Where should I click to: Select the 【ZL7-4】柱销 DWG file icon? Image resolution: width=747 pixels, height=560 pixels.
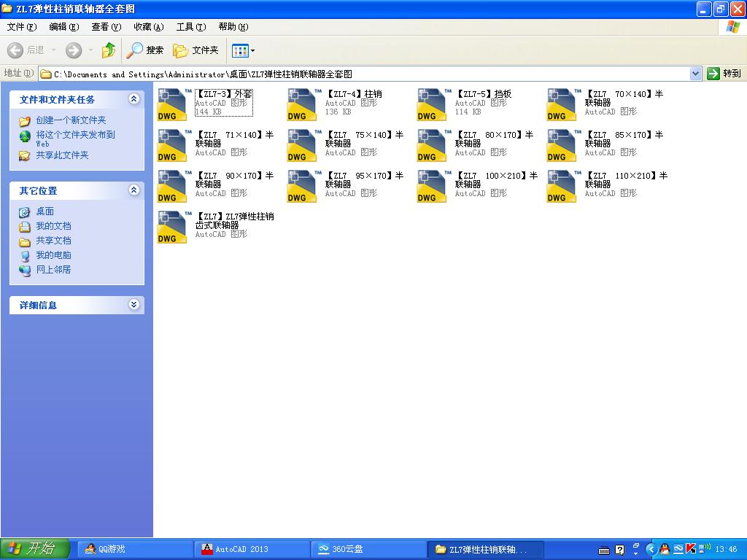(302, 105)
